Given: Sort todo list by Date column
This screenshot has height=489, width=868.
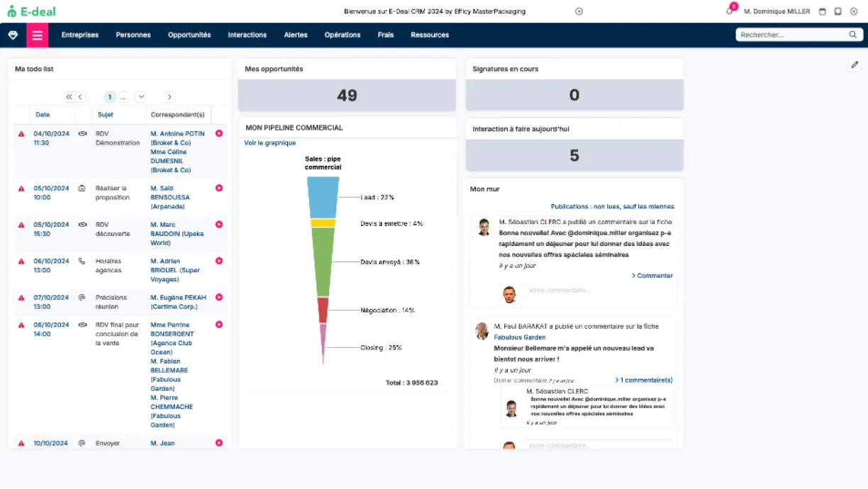Looking at the screenshot, I should coord(43,115).
